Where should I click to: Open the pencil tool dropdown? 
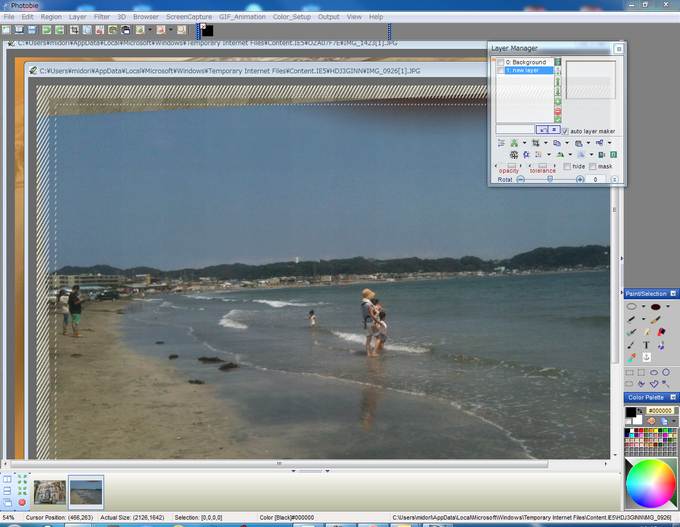tap(643, 319)
